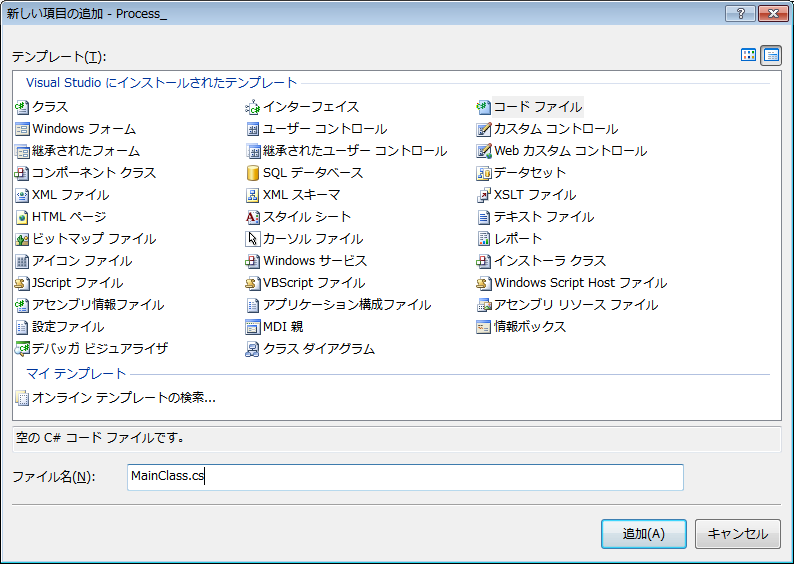Click the キャンセル button
Viewport: 794px width, 564px height.
tap(738, 534)
